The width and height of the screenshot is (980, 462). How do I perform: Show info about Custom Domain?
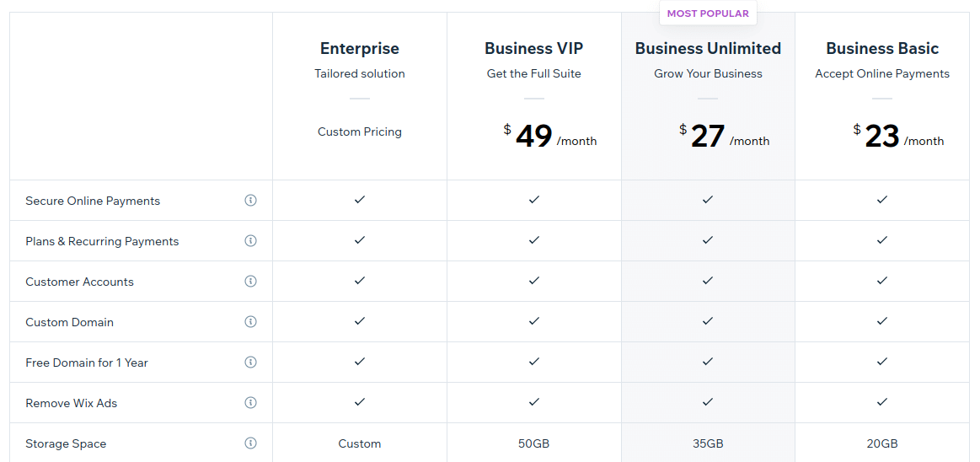[x=250, y=321]
